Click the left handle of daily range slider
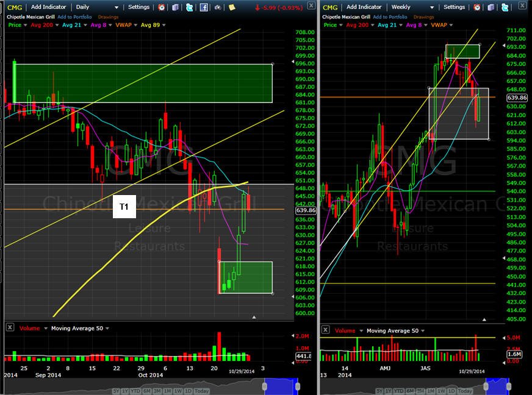This screenshot has width=532, height=395. pos(265,386)
